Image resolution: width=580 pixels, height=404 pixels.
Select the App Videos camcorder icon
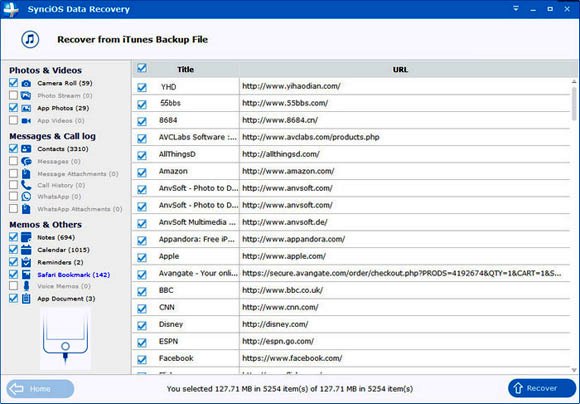26,121
